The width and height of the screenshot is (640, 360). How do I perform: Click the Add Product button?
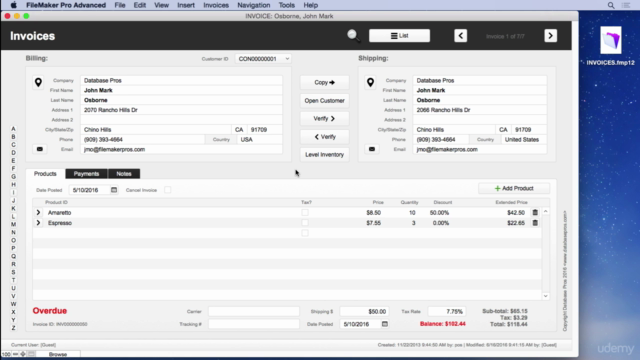(x=514, y=189)
